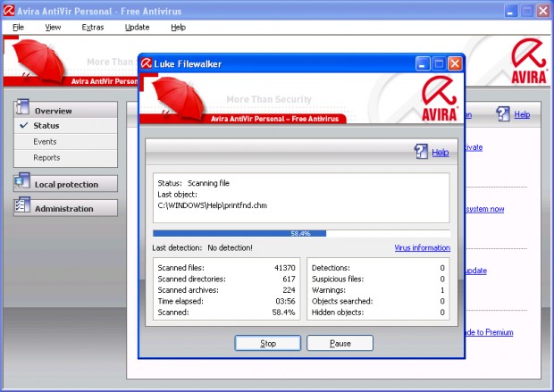This screenshot has height=392, width=554.
Task: Click the Time elapsed value 03:56
Action: point(285,301)
